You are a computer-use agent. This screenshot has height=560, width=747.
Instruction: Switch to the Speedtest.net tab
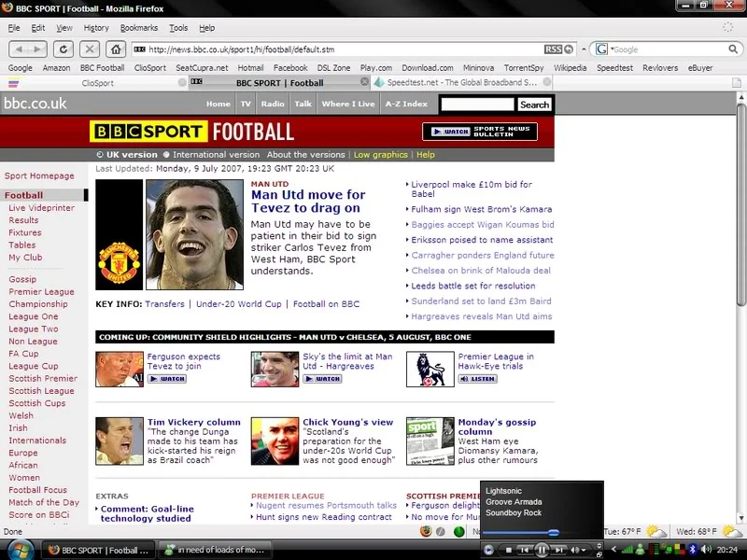click(x=461, y=82)
